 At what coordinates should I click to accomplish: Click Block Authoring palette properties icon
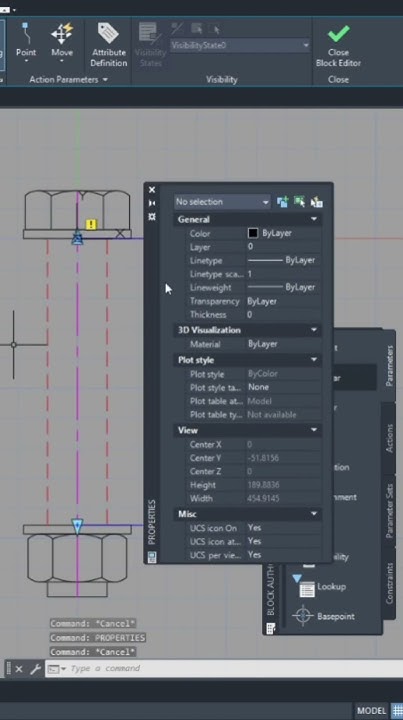point(270,628)
